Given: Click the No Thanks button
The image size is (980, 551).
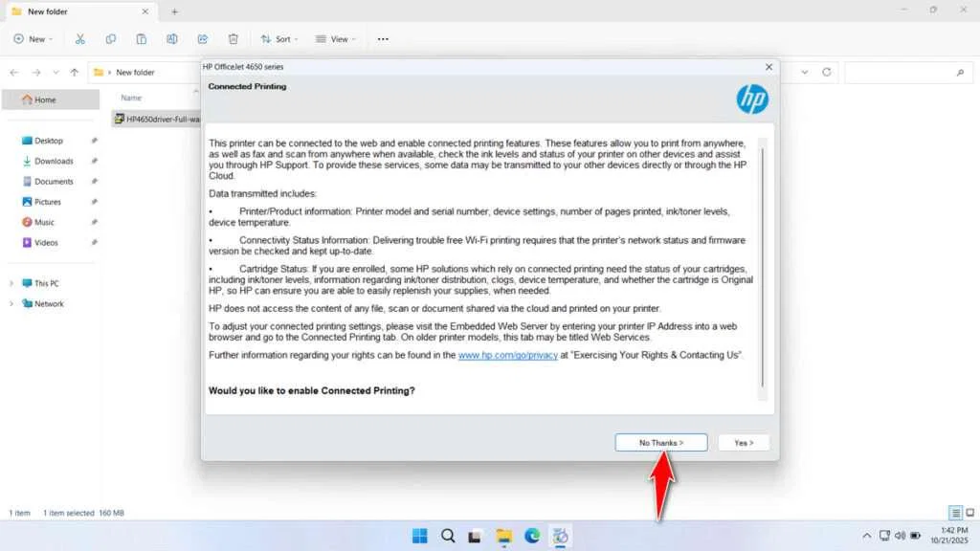Looking at the screenshot, I should (x=661, y=442).
